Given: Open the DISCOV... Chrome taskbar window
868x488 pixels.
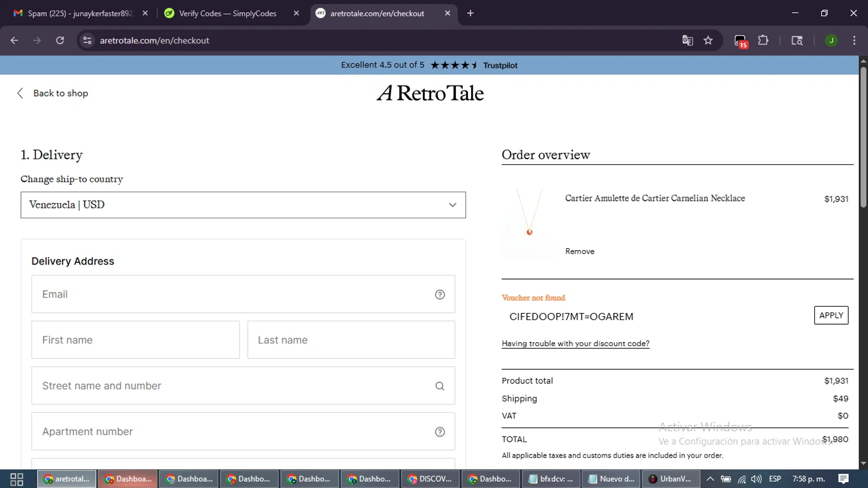Looking at the screenshot, I should [430, 479].
